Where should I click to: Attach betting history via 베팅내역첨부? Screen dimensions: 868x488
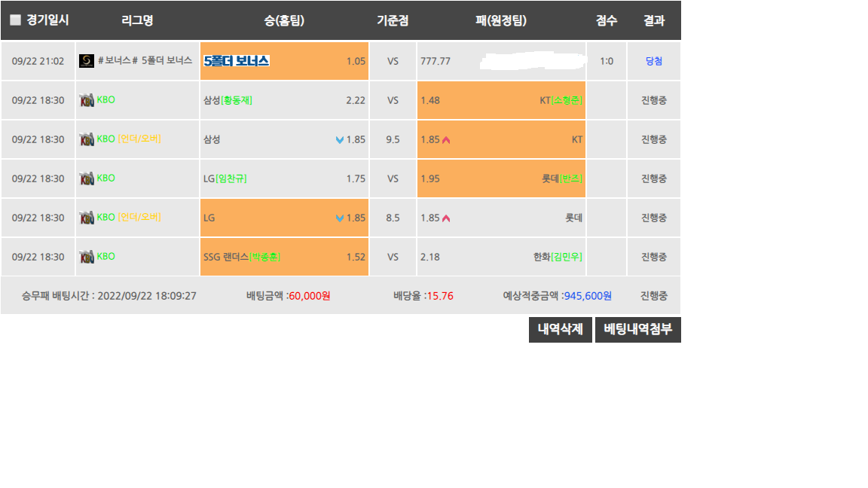[x=637, y=330]
